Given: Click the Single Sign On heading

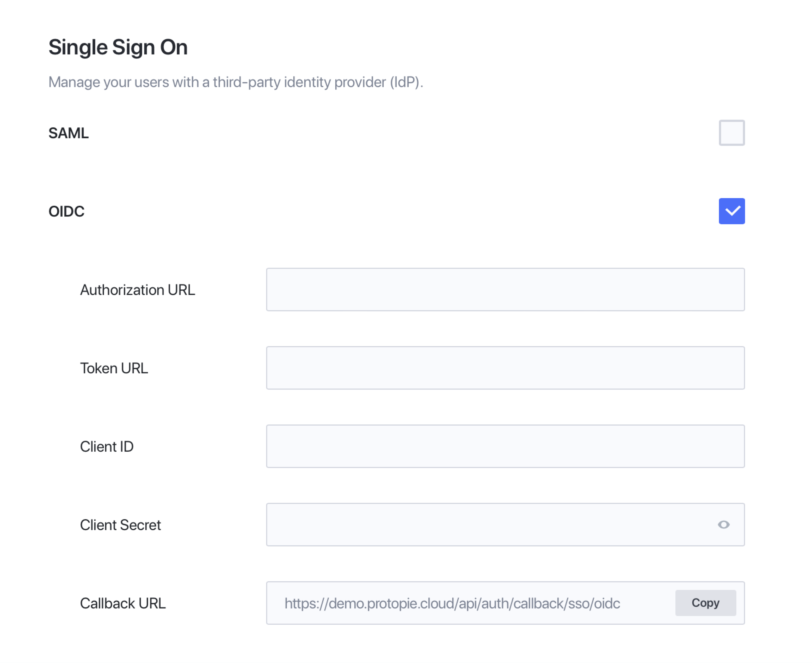Looking at the screenshot, I should 118,47.
